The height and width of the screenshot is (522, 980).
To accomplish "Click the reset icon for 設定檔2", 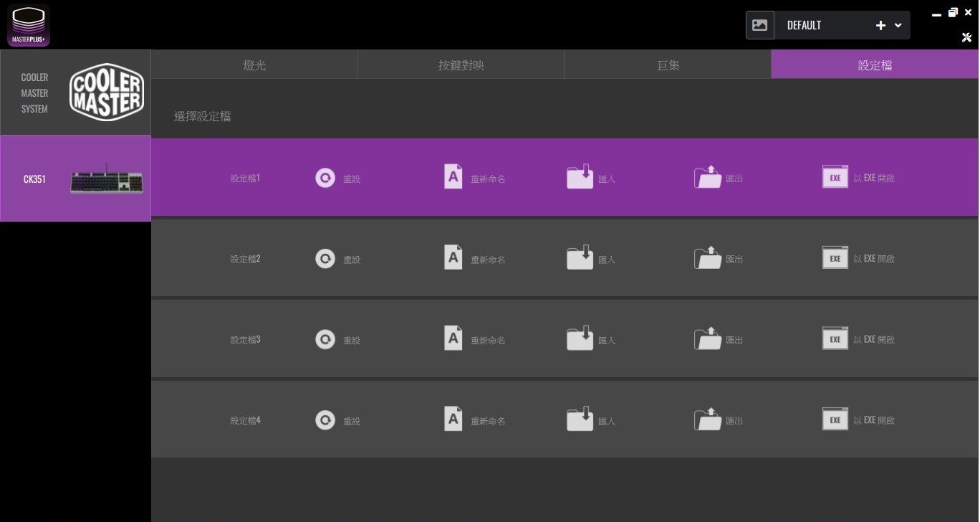I will pos(325,259).
